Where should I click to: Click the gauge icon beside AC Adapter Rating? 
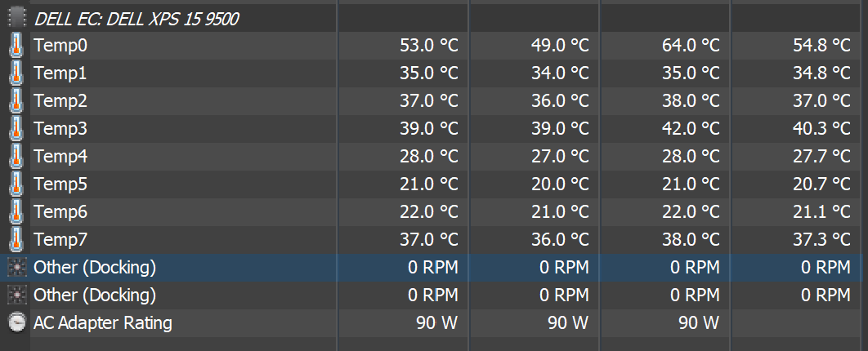pos(16,322)
